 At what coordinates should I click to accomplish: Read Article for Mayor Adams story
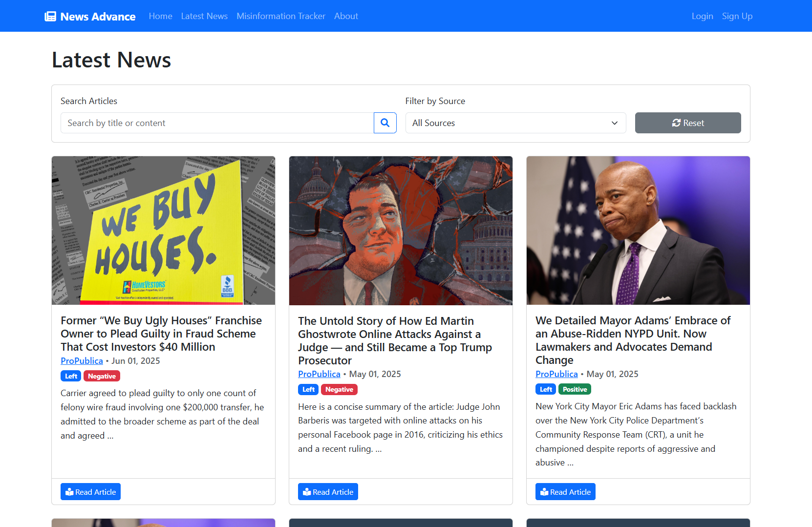(565, 492)
